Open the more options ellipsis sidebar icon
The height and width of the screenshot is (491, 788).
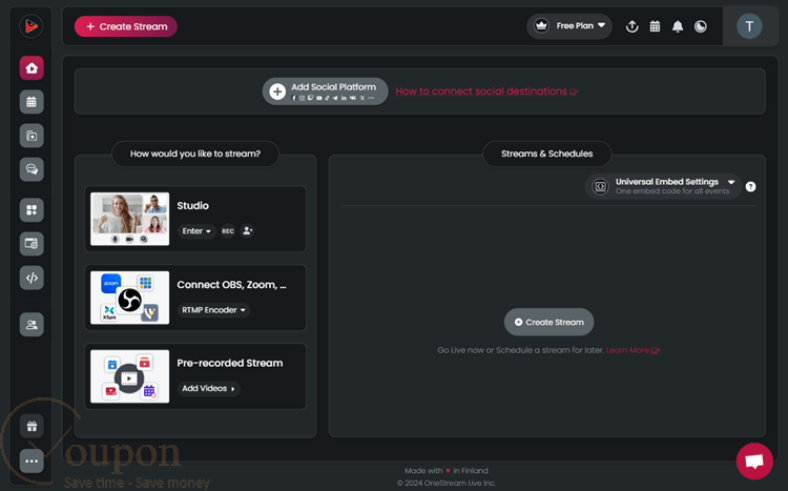32,461
